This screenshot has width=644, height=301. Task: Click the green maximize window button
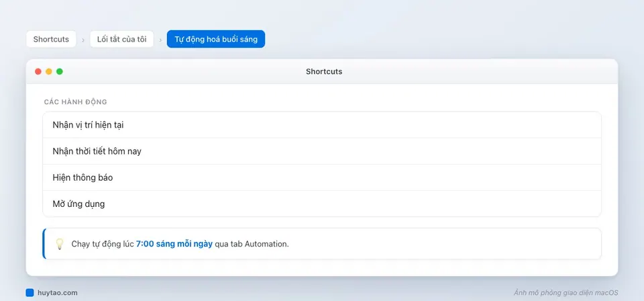(x=60, y=71)
